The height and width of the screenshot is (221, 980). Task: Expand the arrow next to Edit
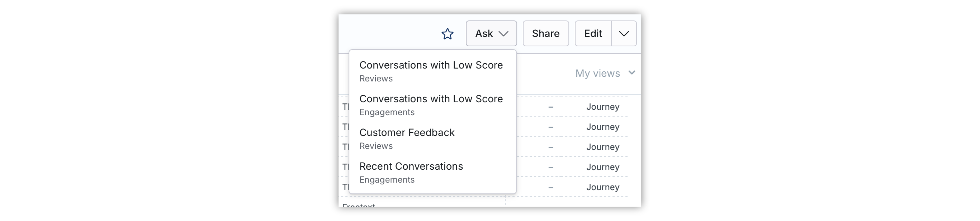tap(624, 33)
